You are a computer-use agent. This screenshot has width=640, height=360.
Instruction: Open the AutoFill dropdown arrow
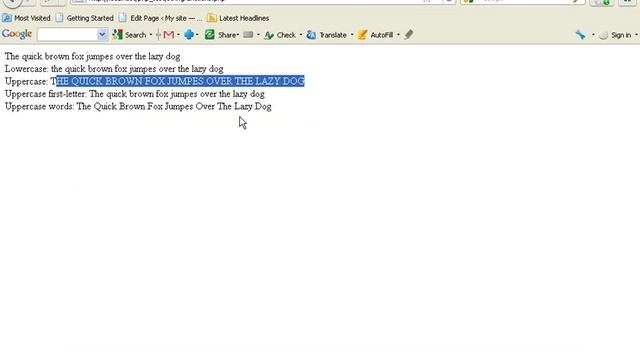[398, 35]
